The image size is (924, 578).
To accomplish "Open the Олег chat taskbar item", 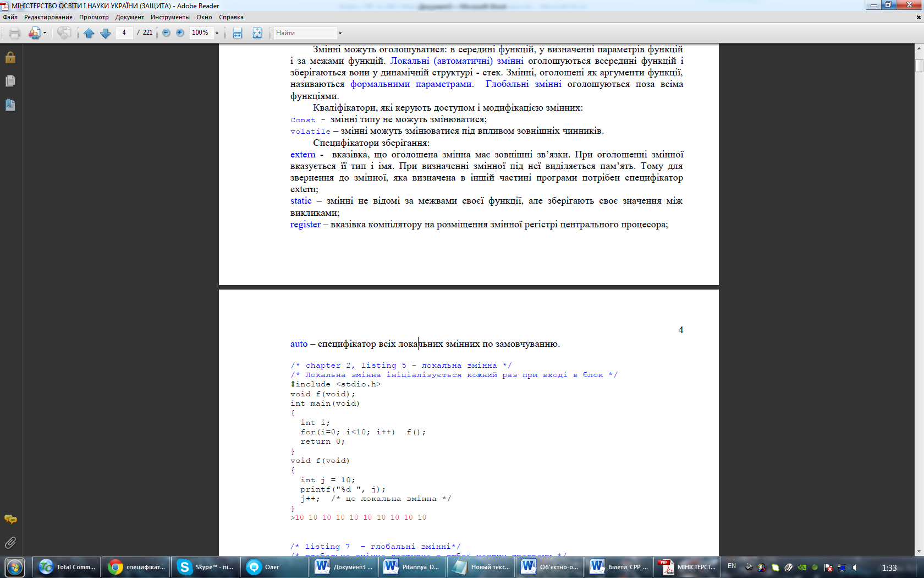I will pos(274,567).
